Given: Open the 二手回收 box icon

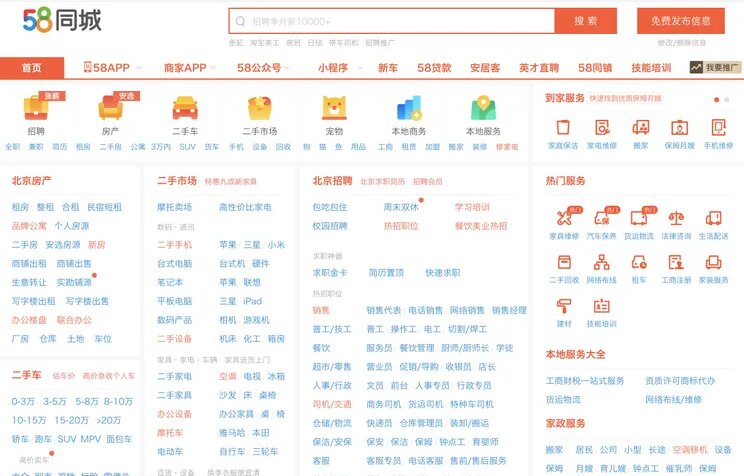Looking at the screenshot, I should click(x=564, y=262).
